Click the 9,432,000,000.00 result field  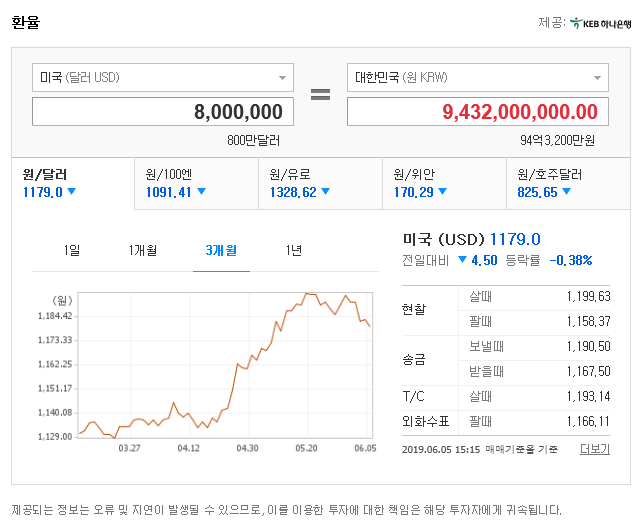click(477, 111)
